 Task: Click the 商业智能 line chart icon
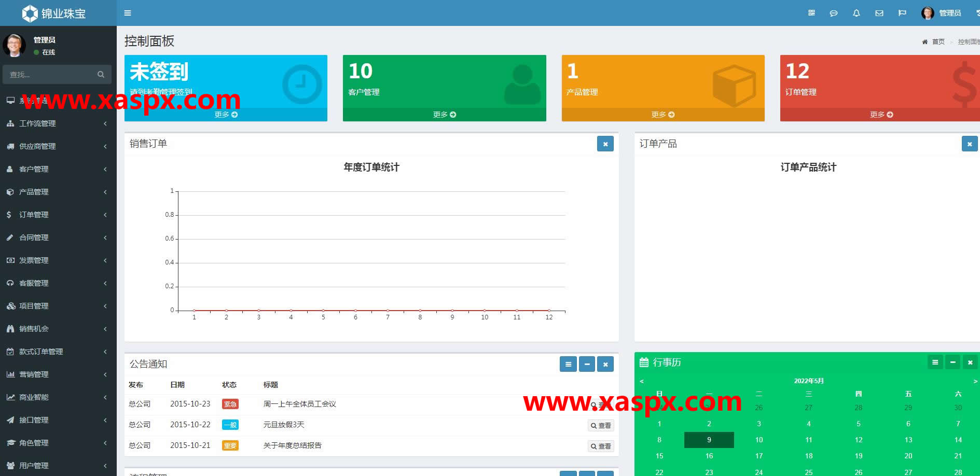[x=10, y=397]
